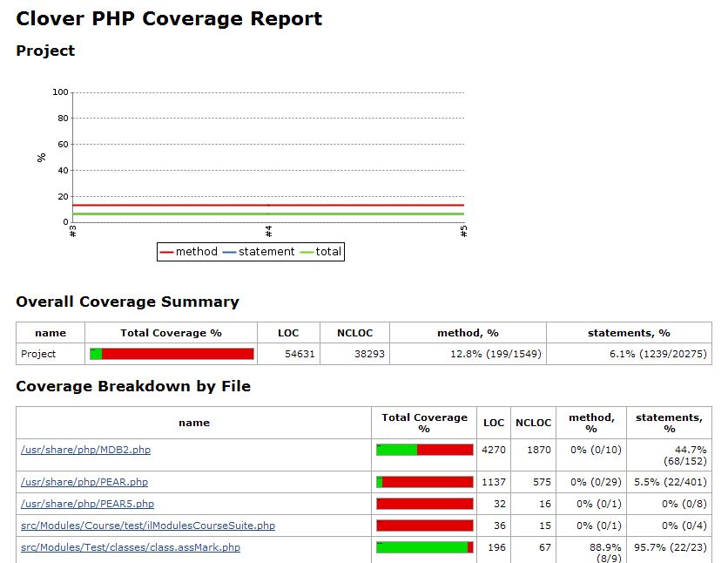Click the Project LOC value 54631
Viewport: 728px width, 563px height.
tap(288, 354)
